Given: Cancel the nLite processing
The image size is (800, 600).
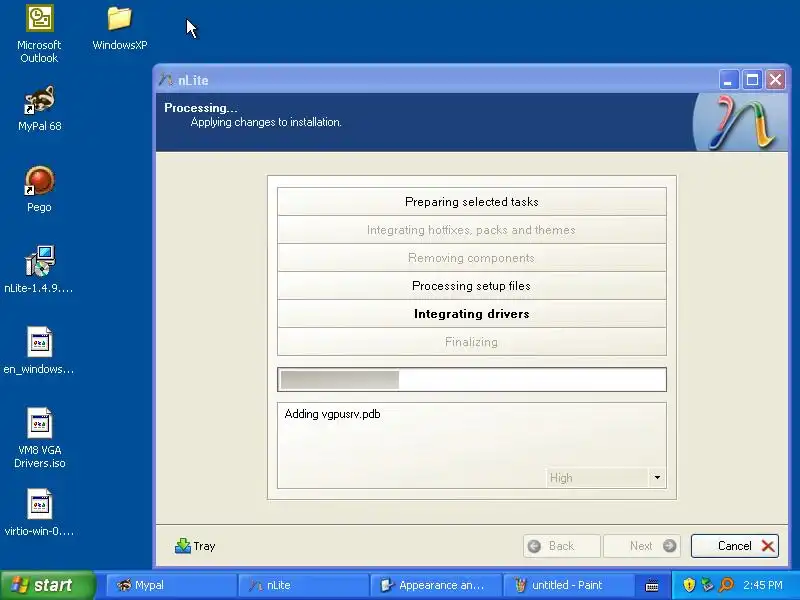Looking at the screenshot, I should [735, 546].
